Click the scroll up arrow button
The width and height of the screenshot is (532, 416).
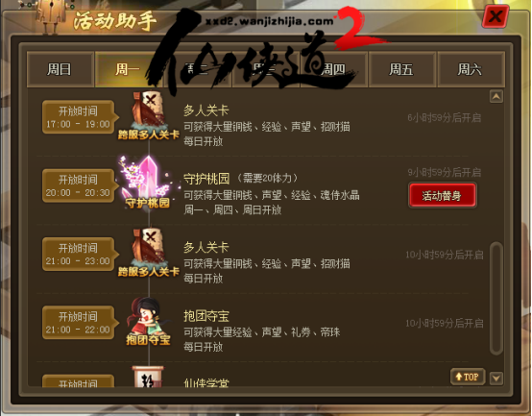point(496,97)
